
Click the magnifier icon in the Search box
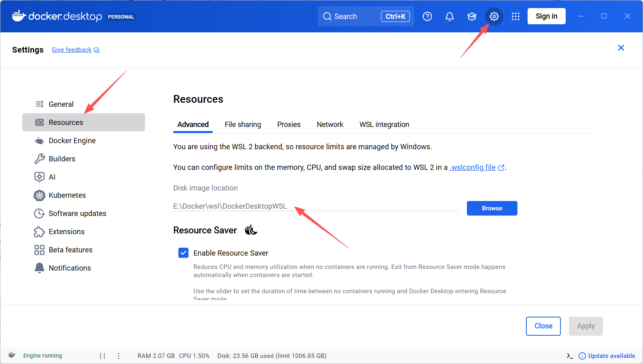327,17
